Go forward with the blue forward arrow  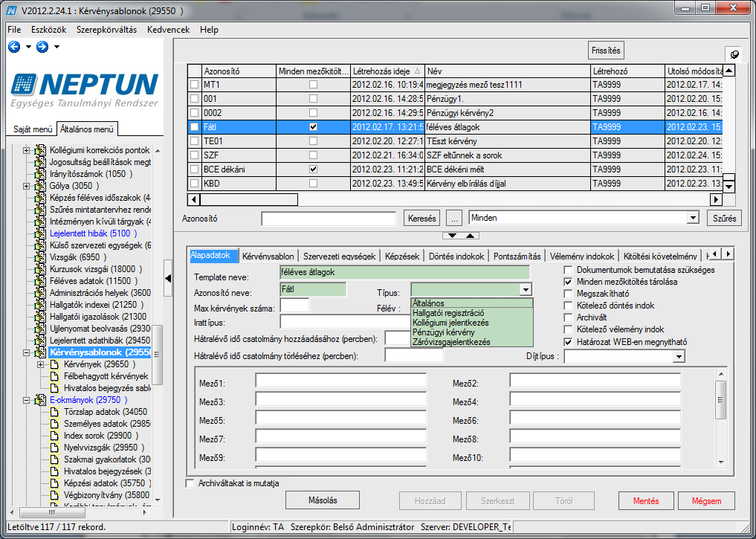[x=42, y=47]
